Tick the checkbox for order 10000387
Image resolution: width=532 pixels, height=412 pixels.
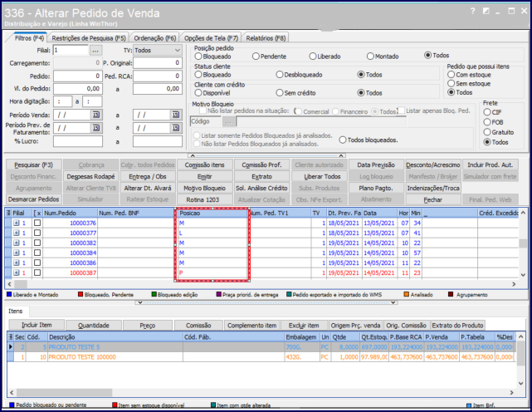pos(37,272)
